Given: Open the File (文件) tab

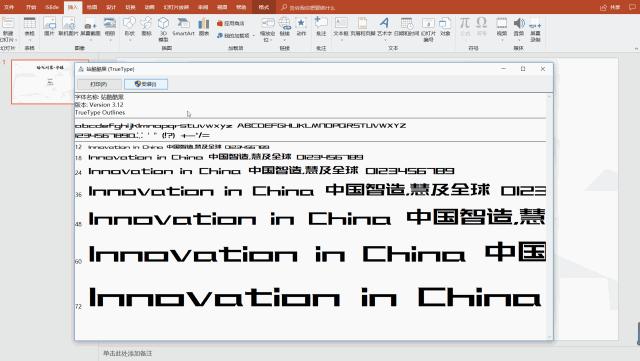Looking at the screenshot, I should click(9, 7).
